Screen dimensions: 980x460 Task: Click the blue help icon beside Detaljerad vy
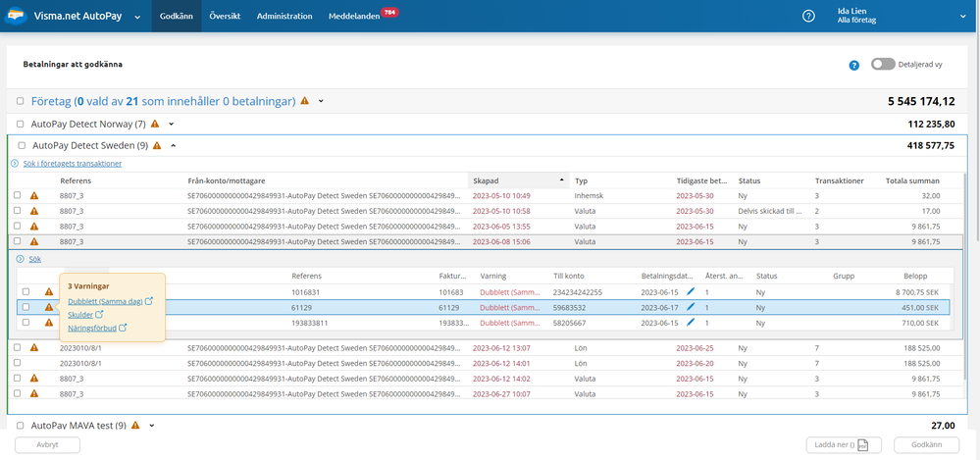853,65
